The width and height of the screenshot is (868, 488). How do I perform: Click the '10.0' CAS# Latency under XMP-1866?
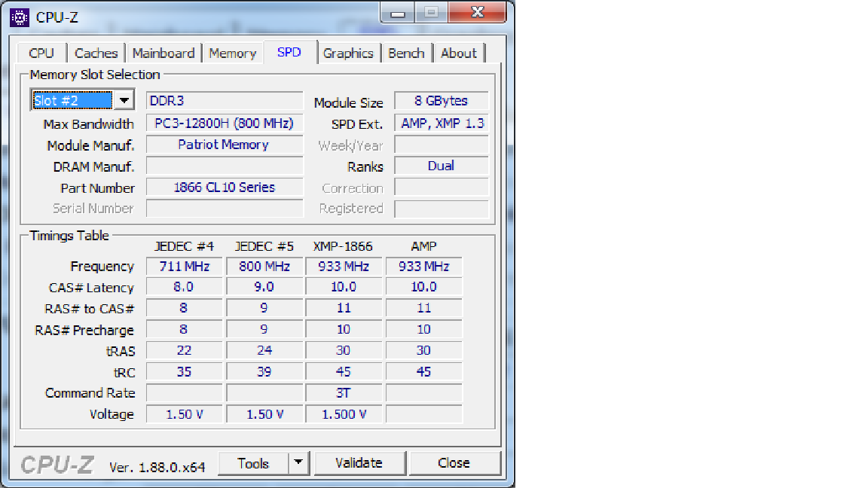pyautogui.click(x=344, y=287)
